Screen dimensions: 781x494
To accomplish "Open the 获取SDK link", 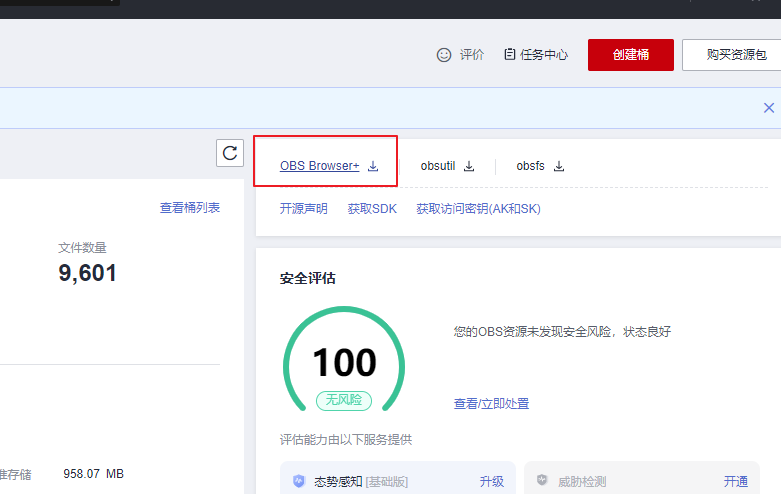I will pyautogui.click(x=372, y=209).
